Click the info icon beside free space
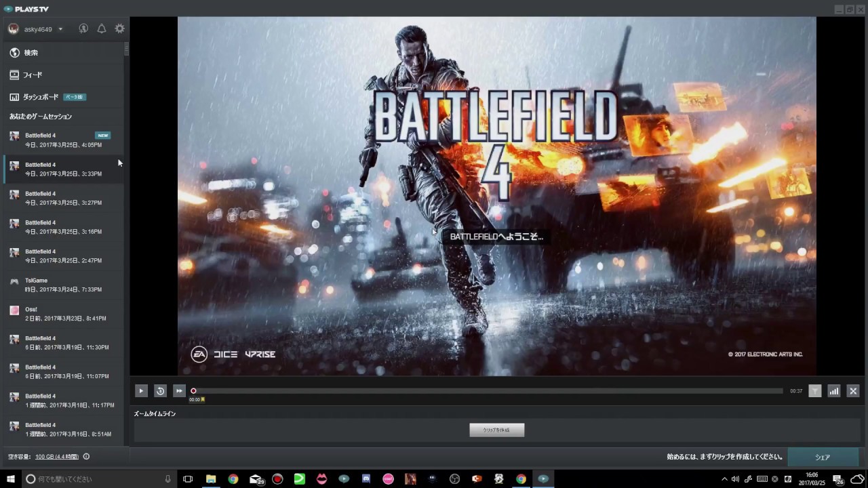Viewport: 868px width, 488px height. coord(86,457)
